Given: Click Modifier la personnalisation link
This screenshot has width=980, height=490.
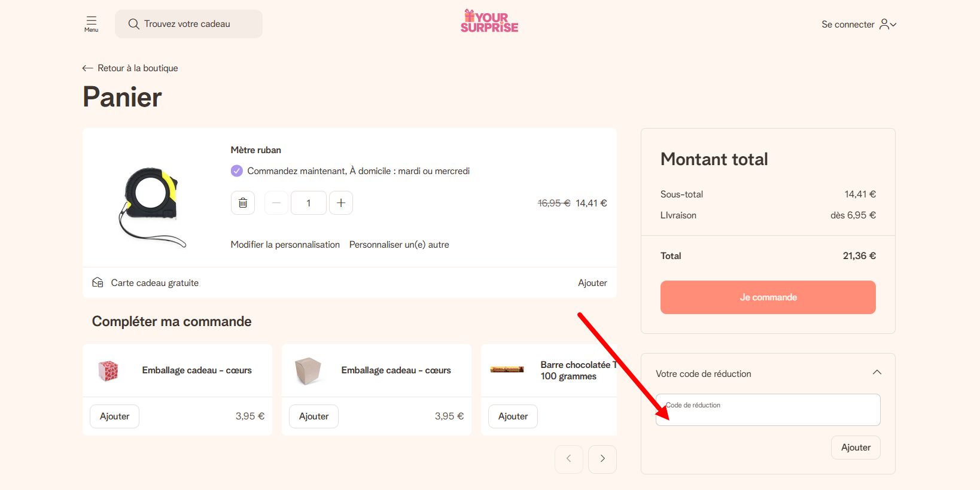Looking at the screenshot, I should click(285, 245).
